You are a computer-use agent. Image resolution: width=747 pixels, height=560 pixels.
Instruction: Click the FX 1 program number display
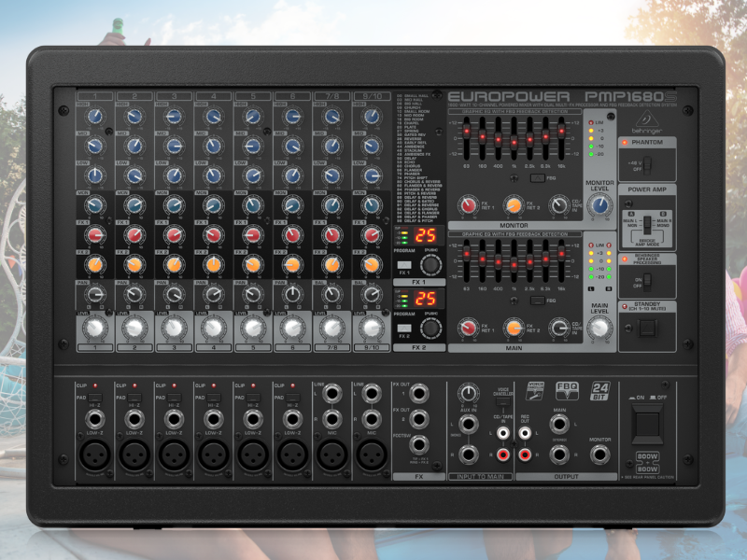click(426, 236)
